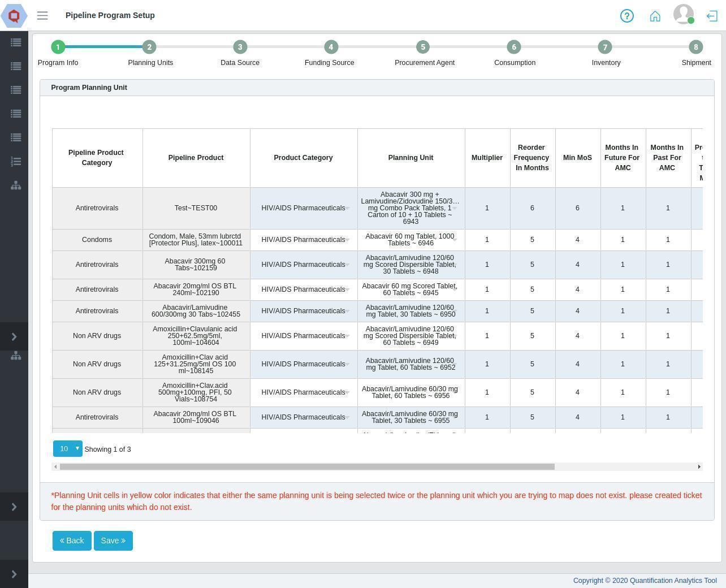This screenshot has height=588, width=726.
Task: Open Product Category dropdown for Condom row
Action: pos(304,240)
